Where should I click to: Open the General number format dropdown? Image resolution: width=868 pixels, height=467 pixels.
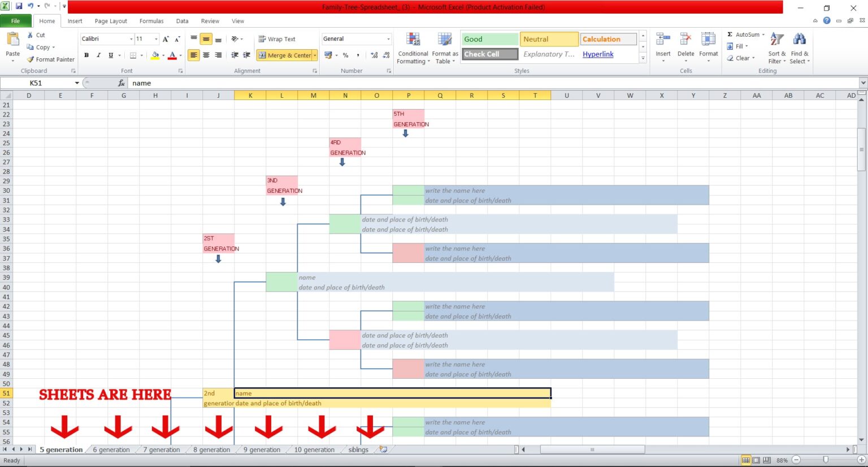coord(388,39)
